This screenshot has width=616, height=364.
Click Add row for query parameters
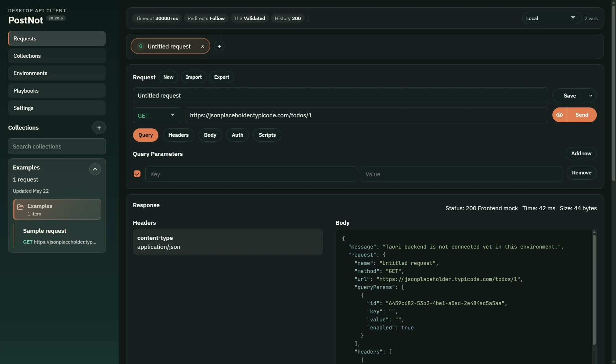(581, 153)
